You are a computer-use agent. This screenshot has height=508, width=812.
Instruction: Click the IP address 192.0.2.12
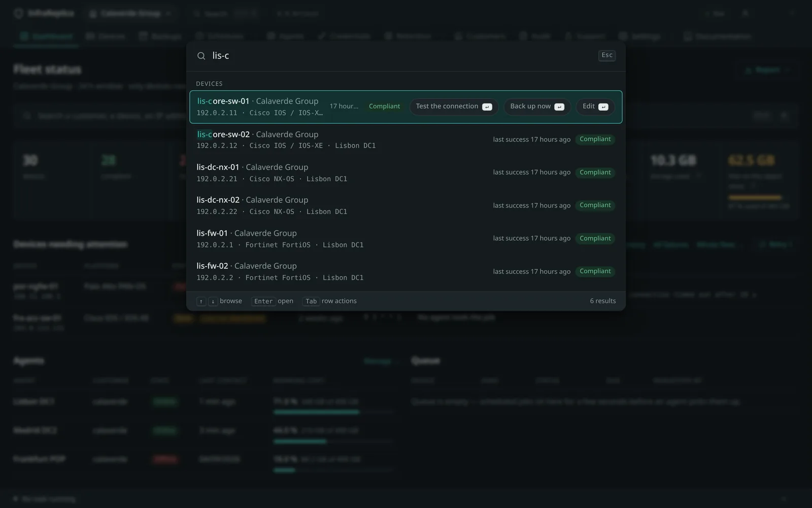click(x=217, y=146)
